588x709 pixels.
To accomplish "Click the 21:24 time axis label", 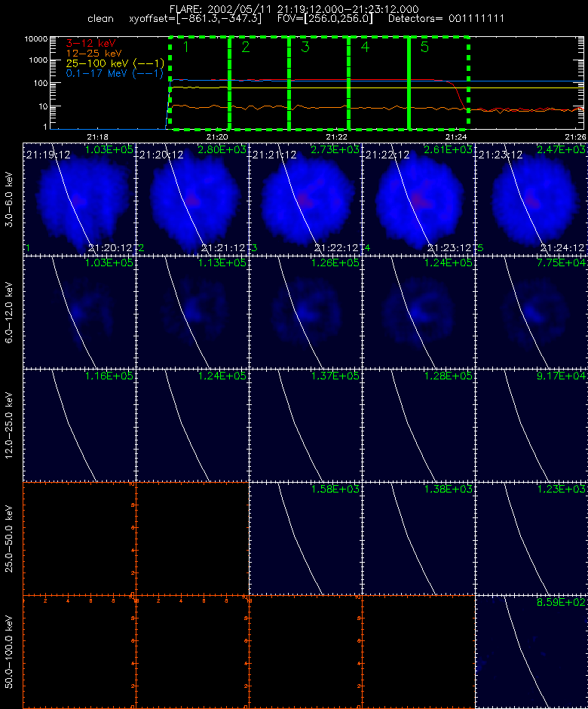I will tap(455, 137).
